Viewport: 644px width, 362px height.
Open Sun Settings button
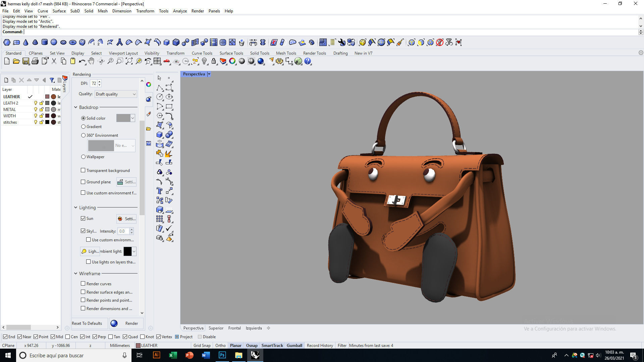(x=126, y=219)
